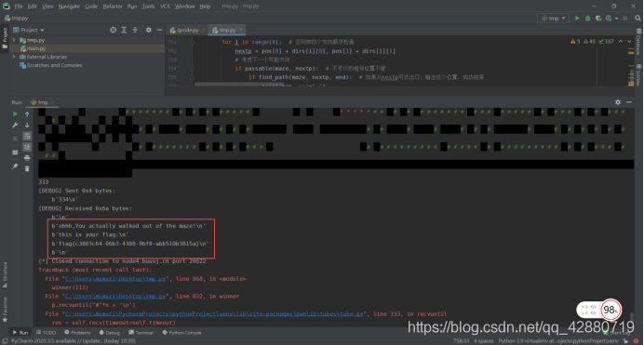
Task: Expand the External Libraries node
Action: pos(14,57)
